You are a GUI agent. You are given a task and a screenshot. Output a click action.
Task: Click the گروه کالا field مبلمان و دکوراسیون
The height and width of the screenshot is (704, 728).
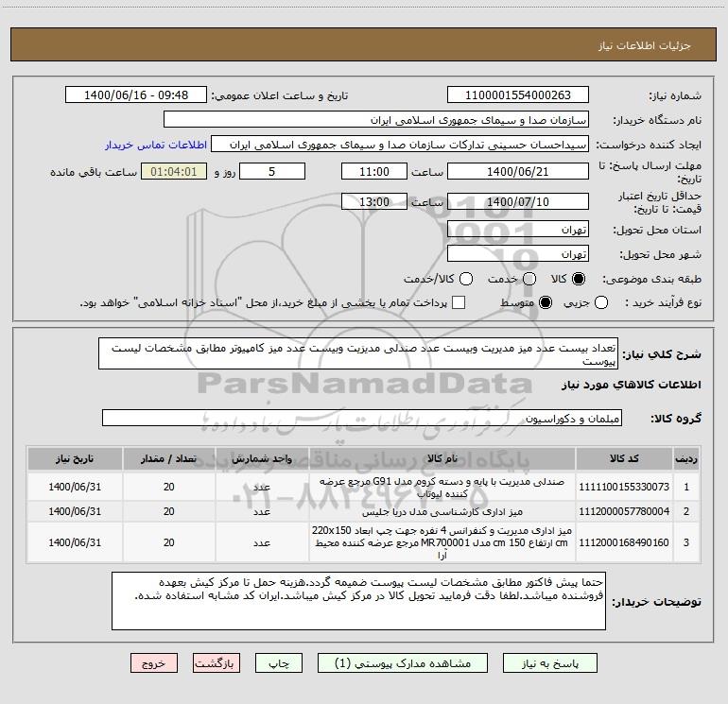(x=362, y=418)
